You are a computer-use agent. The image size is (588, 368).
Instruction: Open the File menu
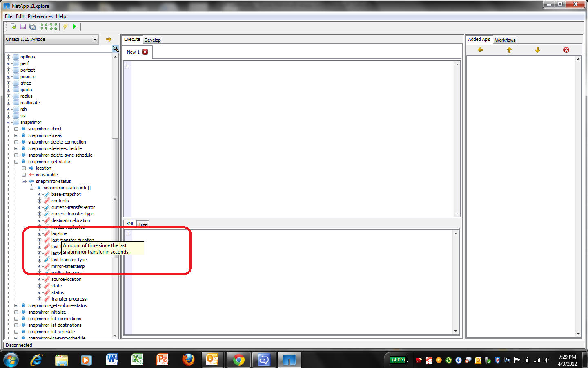pyautogui.click(x=9, y=16)
